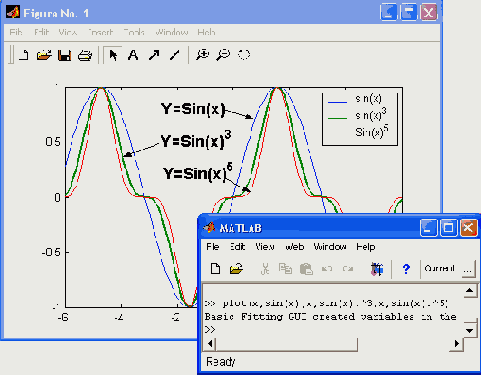
Task: Toggle the Edit Plot arrow pointer tool
Action: click(113, 55)
